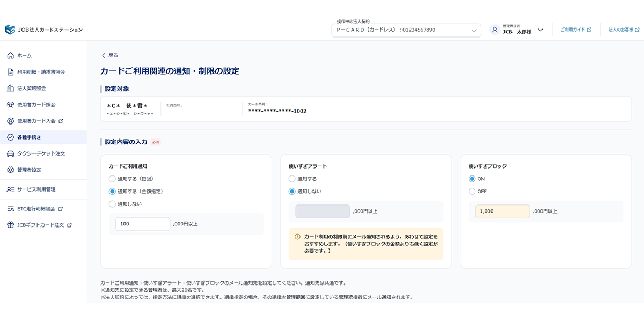The image size is (644, 322).
Task: Click the 使用者カード照会 people icon
Action: pos(10,105)
